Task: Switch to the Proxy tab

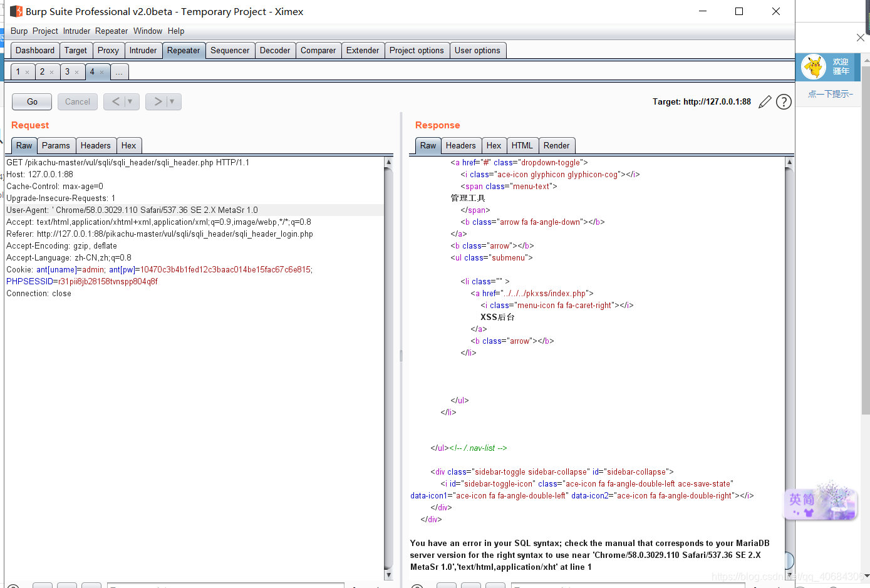Action: pos(108,51)
